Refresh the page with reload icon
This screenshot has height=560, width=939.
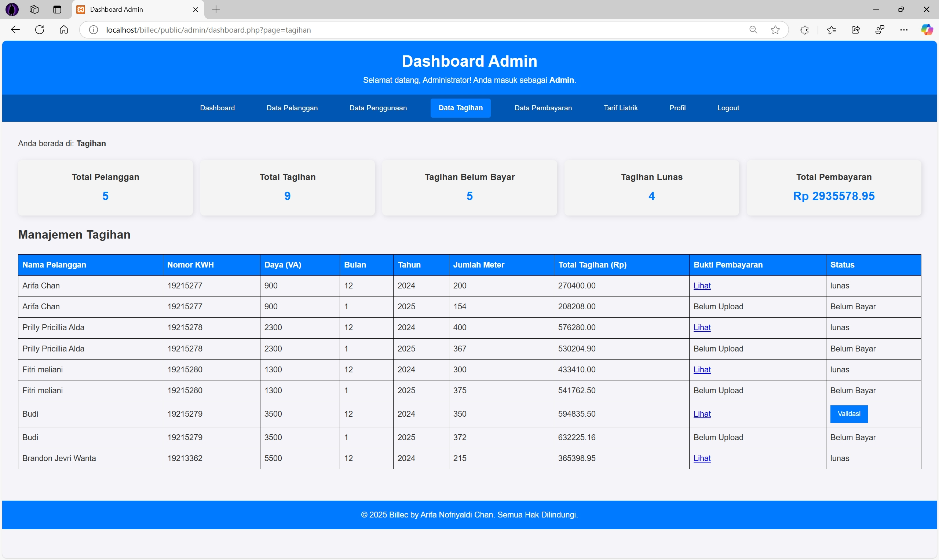tap(40, 30)
